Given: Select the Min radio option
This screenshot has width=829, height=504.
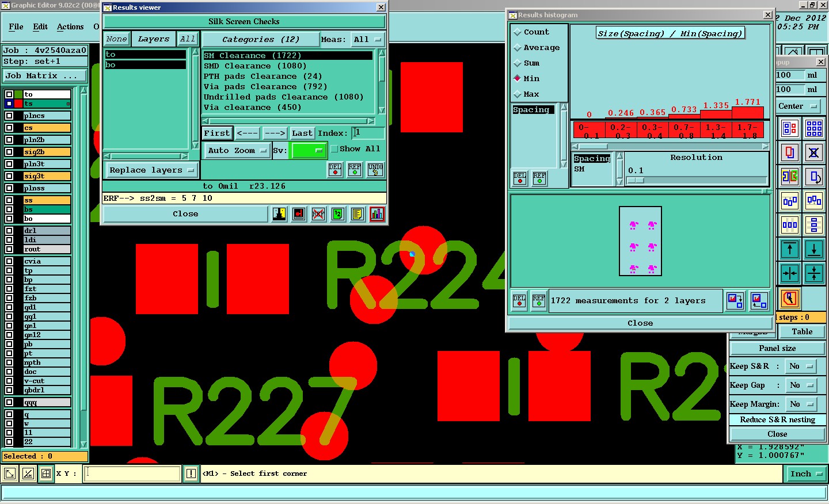Looking at the screenshot, I should (527, 79).
